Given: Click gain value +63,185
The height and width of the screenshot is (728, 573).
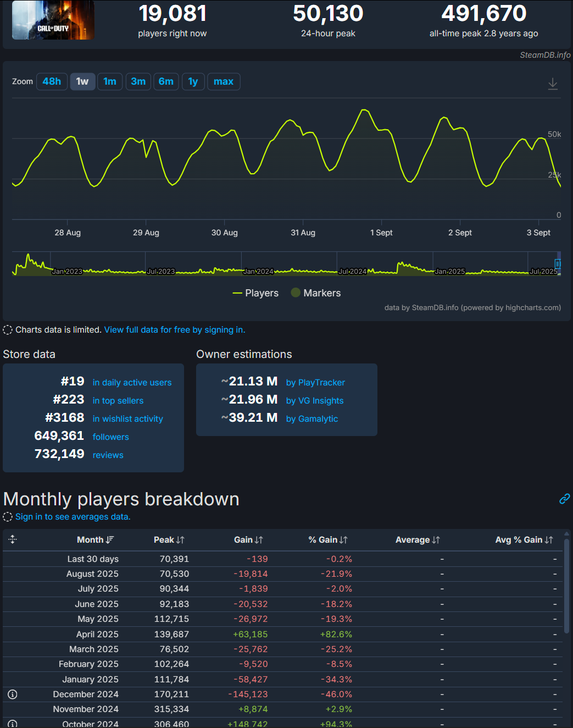Looking at the screenshot, I should (x=251, y=635).
